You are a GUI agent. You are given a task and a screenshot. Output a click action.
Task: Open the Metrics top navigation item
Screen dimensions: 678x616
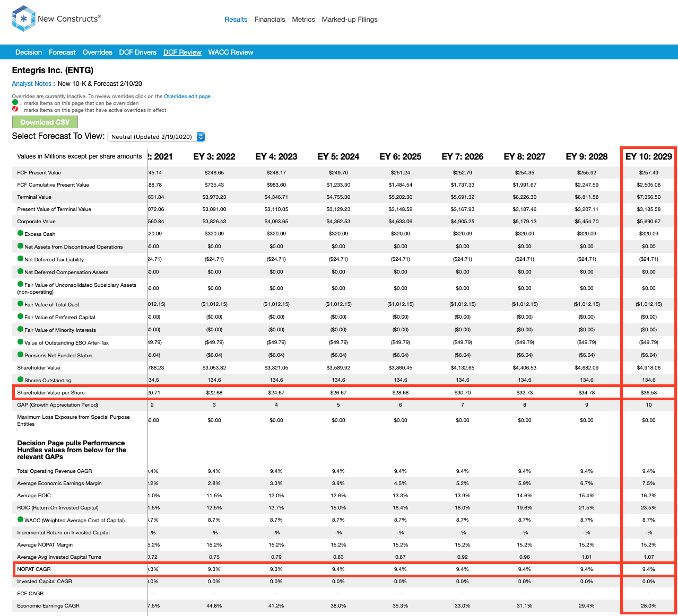(303, 20)
